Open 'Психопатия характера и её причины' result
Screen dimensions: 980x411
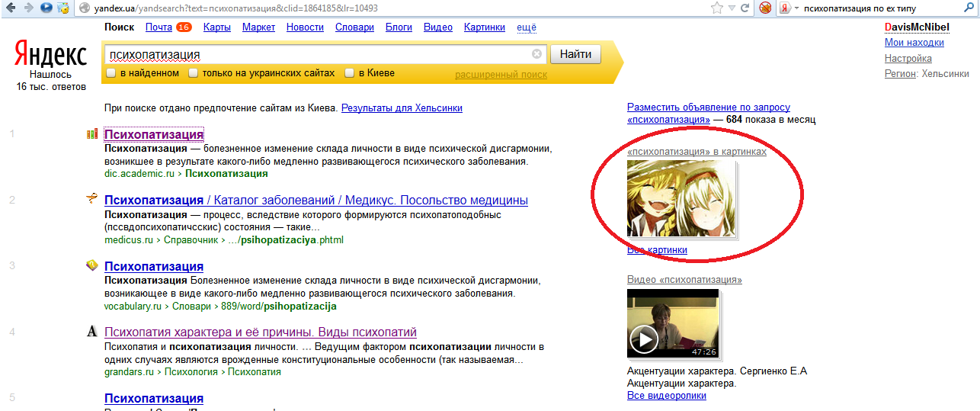tap(261, 332)
